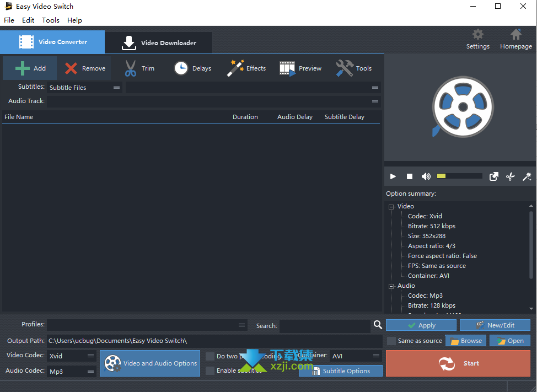Open the Profiles dropdown
Viewport: 537px width, 392px height.
click(x=147, y=325)
